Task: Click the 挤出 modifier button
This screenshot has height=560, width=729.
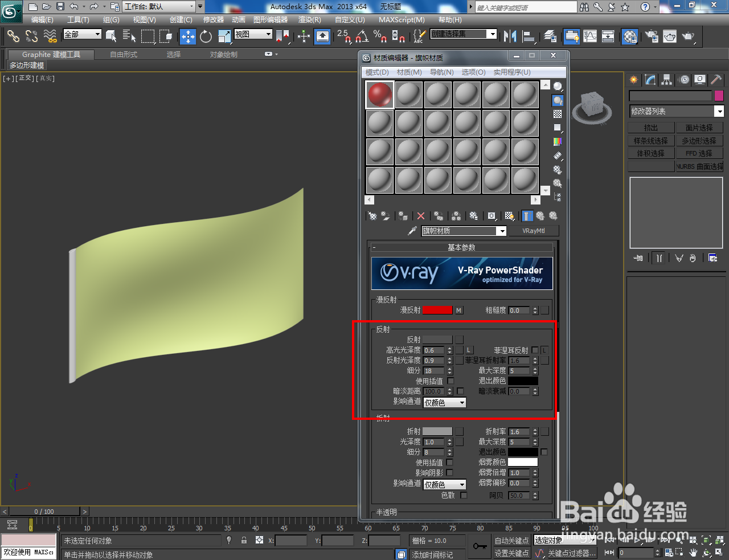Action: point(651,128)
